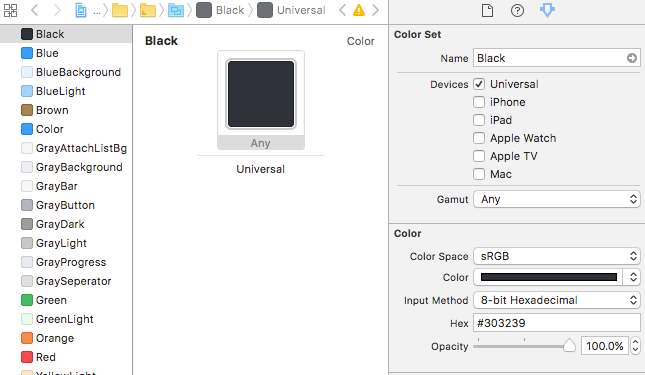Show the Attributes inspector
The width and height of the screenshot is (645, 375).
tap(547, 10)
